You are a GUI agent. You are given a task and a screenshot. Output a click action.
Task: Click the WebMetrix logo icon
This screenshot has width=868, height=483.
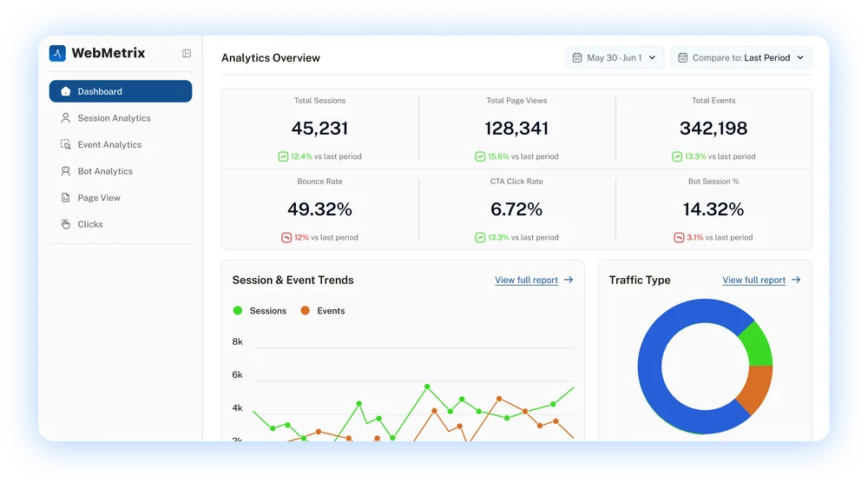click(x=57, y=53)
